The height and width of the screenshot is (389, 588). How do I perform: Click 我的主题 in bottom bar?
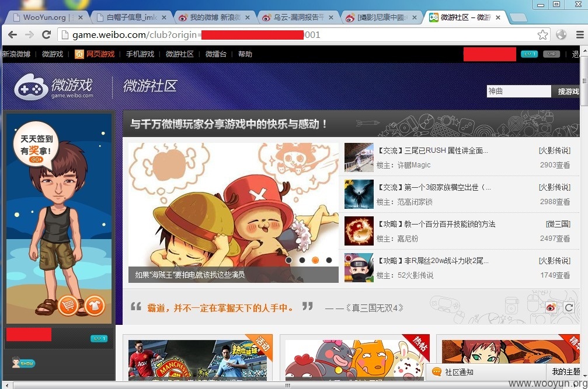pyautogui.click(x=566, y=372)
